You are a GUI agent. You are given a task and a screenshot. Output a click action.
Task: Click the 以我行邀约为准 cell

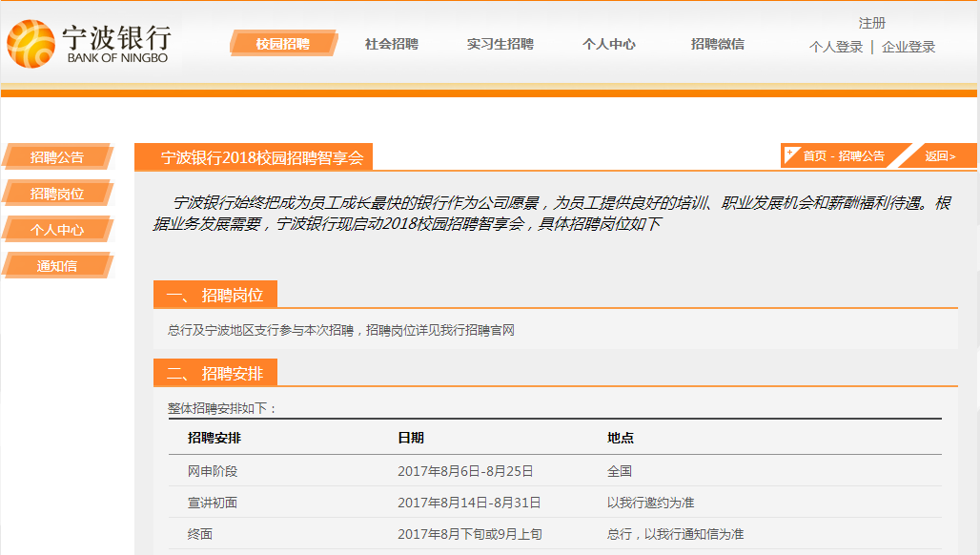650,503
